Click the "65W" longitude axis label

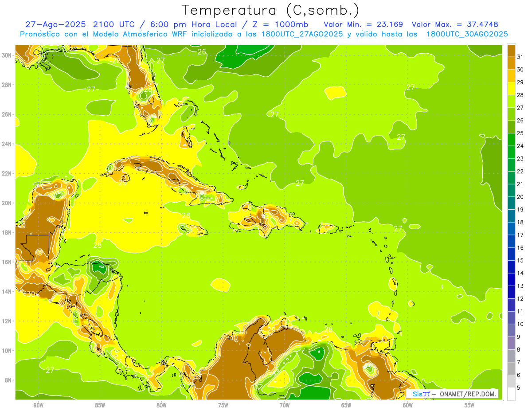point(346,405)
